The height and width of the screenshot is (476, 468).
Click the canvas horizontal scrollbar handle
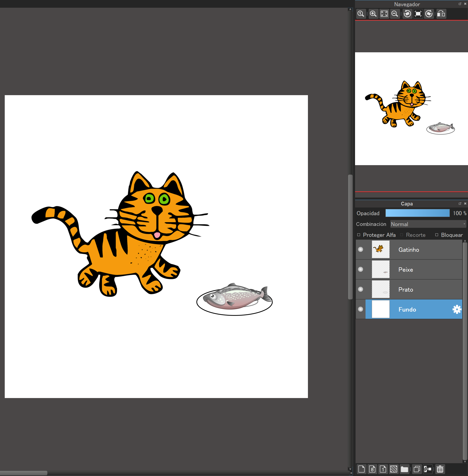coord(23,473)
